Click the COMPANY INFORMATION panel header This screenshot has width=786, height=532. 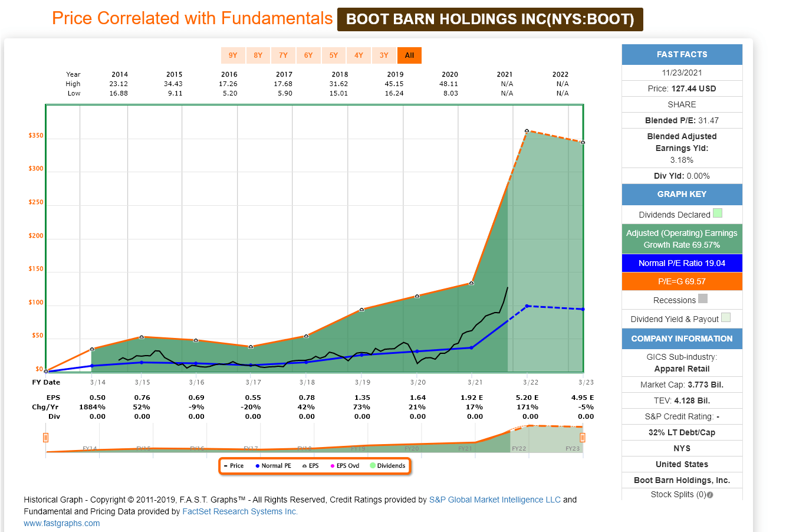tap(682, 339)
